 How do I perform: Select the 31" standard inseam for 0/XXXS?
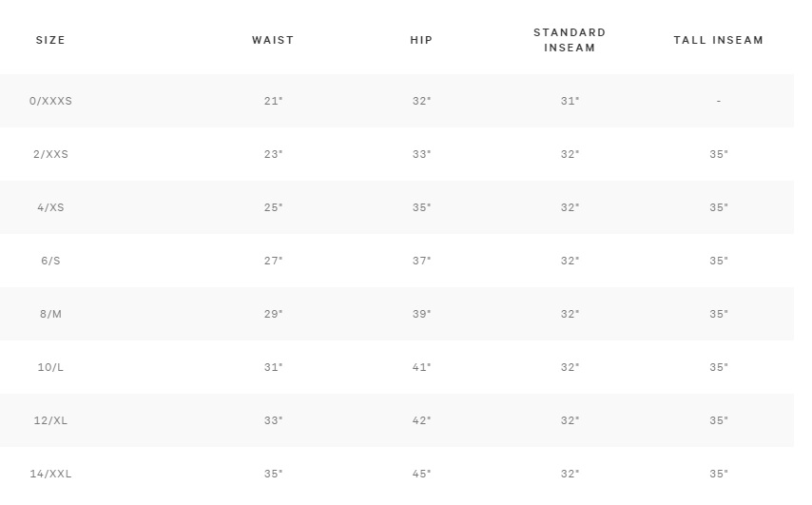click(570, 101)
